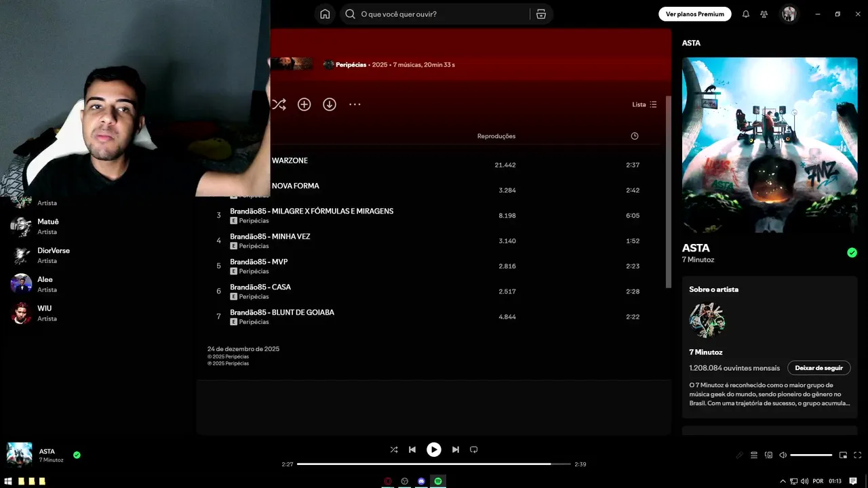This screenshot has width=868, height=488.
Task: Select track 'Brandão85 - MVP'
Action: click(x=258, y=262)
